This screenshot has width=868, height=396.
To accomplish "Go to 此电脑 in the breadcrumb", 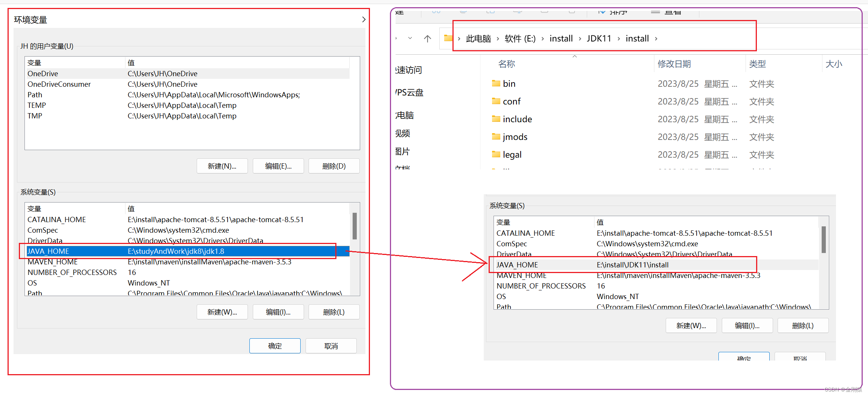I will (x=478, y=38).
